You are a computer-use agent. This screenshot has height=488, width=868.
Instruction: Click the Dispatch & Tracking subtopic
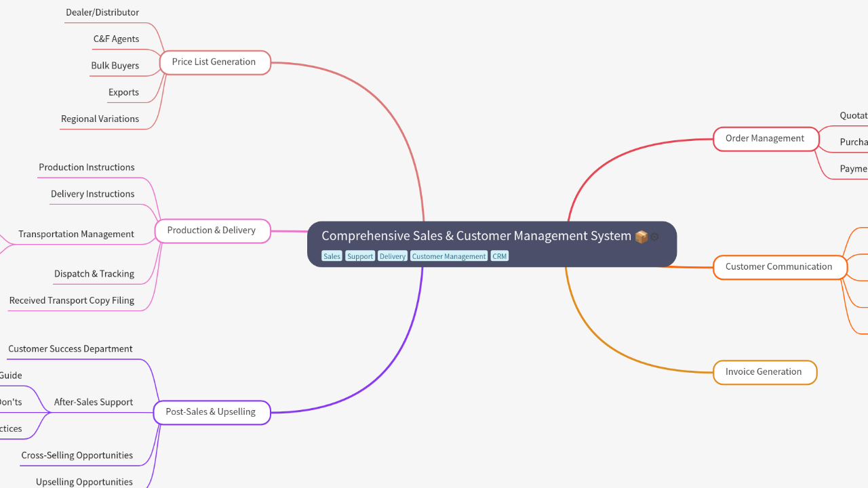pyautogui.click(x=94, y=274)
